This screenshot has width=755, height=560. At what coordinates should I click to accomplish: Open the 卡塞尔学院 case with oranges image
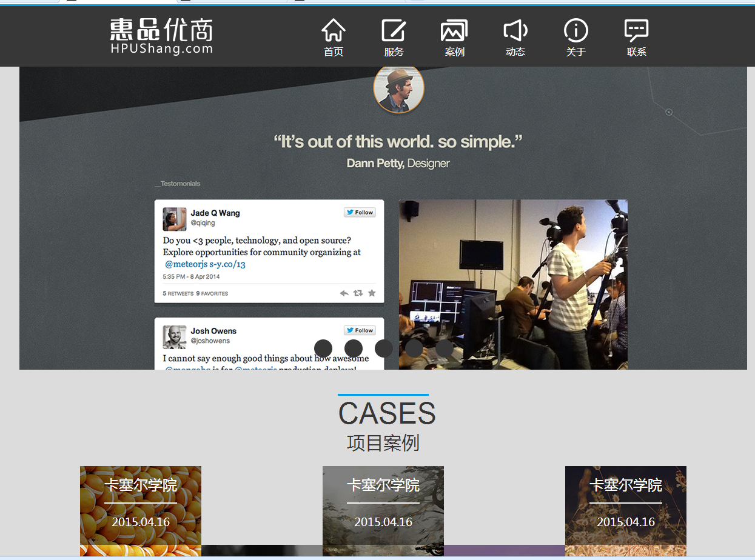point(141,511)
